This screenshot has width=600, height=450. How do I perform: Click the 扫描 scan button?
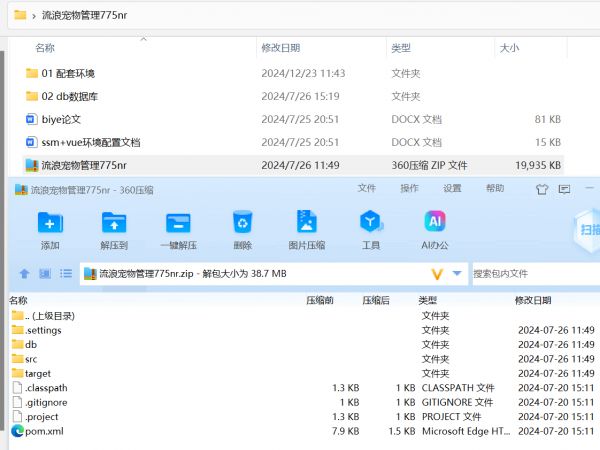point(587,228)
